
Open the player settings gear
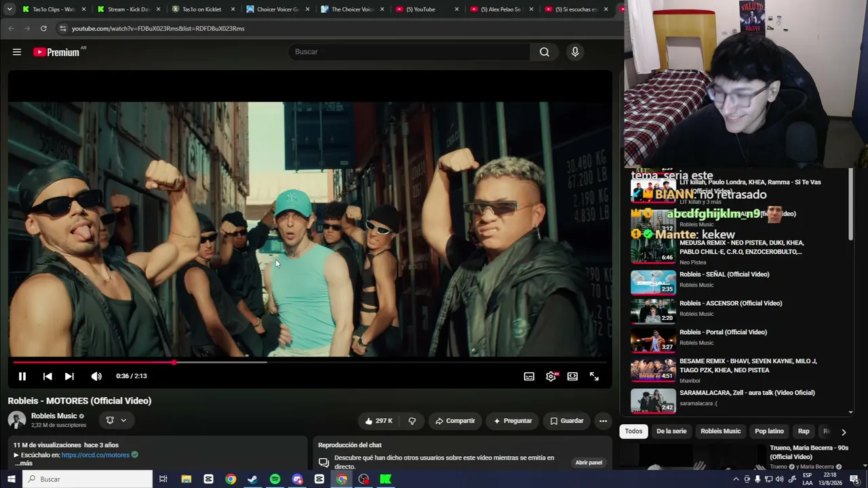[x=551, y=376]
